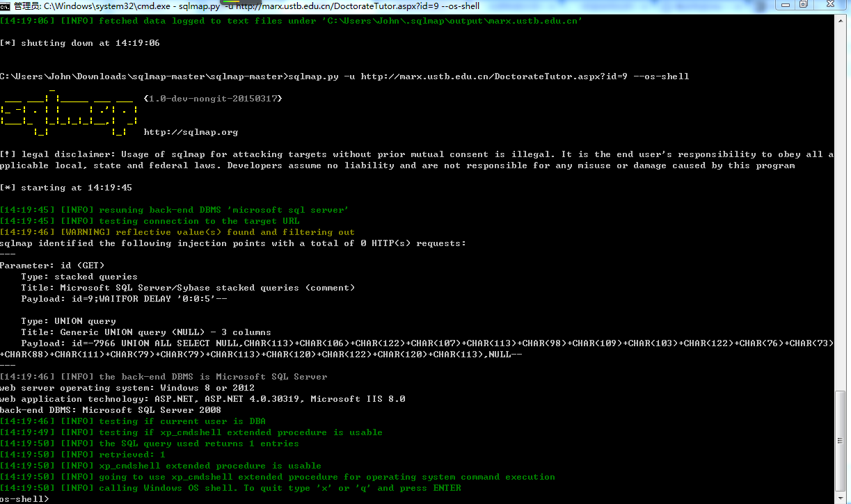This screenshot has height=504, width=851.
Task: Click the version text '{1.0-dev-nongit-20150317}'
Action: [x=213, y=99]
